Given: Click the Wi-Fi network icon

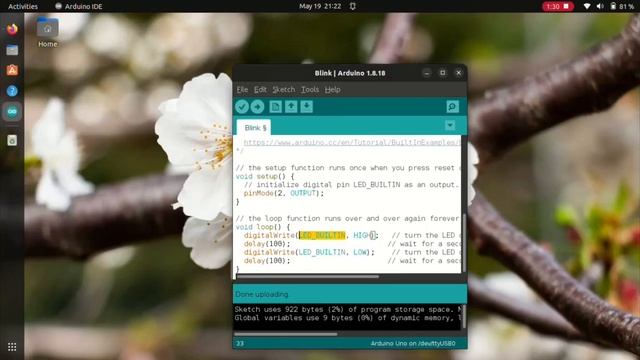Looking at the screenshot, I should [x=587, y=6].
